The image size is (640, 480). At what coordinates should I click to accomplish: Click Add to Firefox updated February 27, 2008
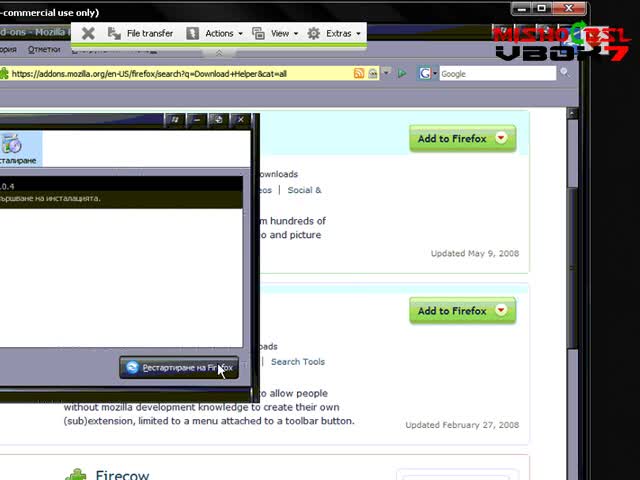462,311
